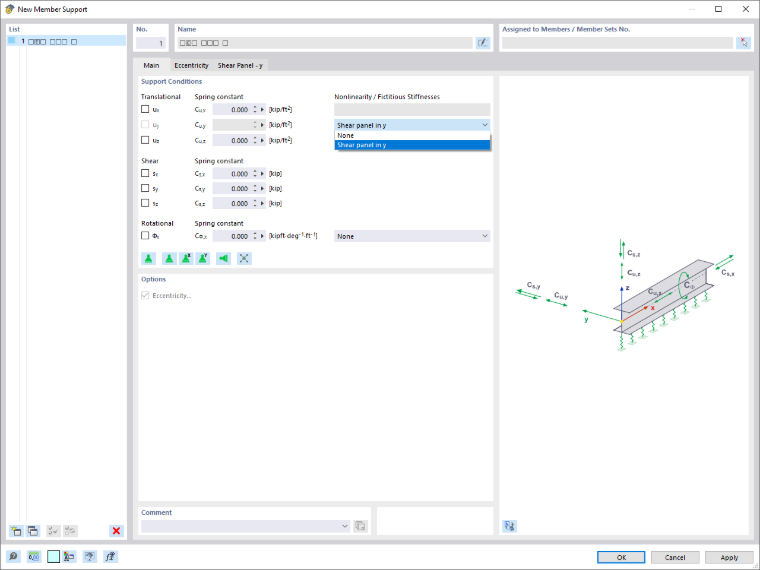Viewport: 760px width, 570px height.
Task: Open the arrow menu next to the Cs,y value
Action: click(262, 189)
